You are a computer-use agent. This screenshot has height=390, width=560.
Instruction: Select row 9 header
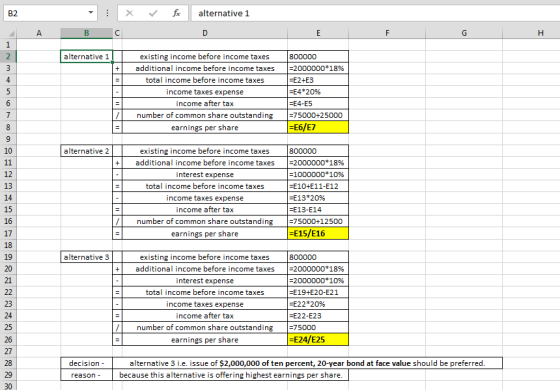pyautogui.click(x=8, y=139)
